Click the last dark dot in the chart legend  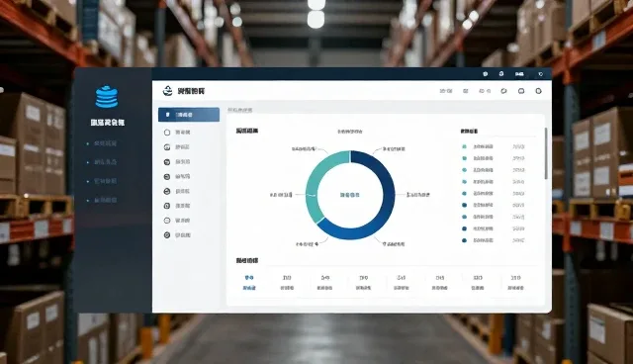tap(464, 240)
